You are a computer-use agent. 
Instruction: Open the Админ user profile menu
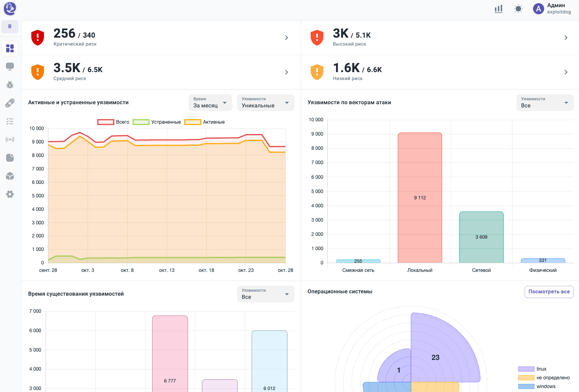[552, 9]
